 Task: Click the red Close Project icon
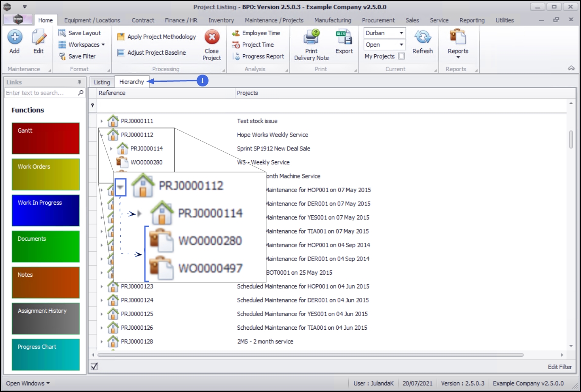click(212, 38)
